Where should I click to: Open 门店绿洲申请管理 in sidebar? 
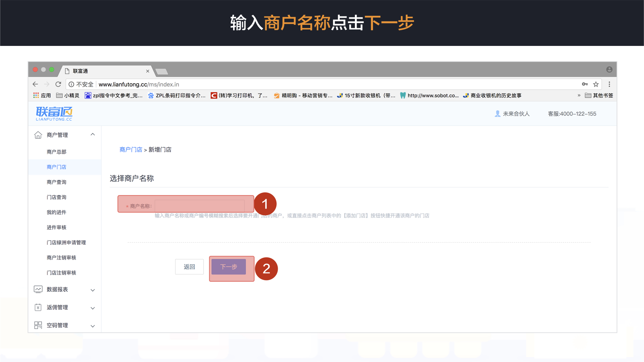coord(66,242)
